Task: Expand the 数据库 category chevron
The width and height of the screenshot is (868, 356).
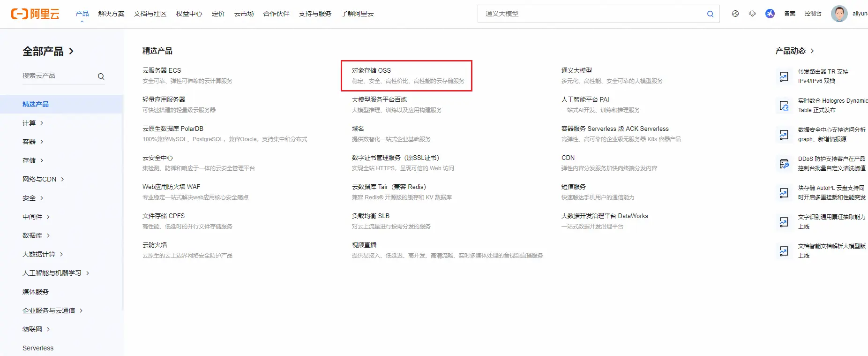Action: pyautogui.click(x=48, y=235)
